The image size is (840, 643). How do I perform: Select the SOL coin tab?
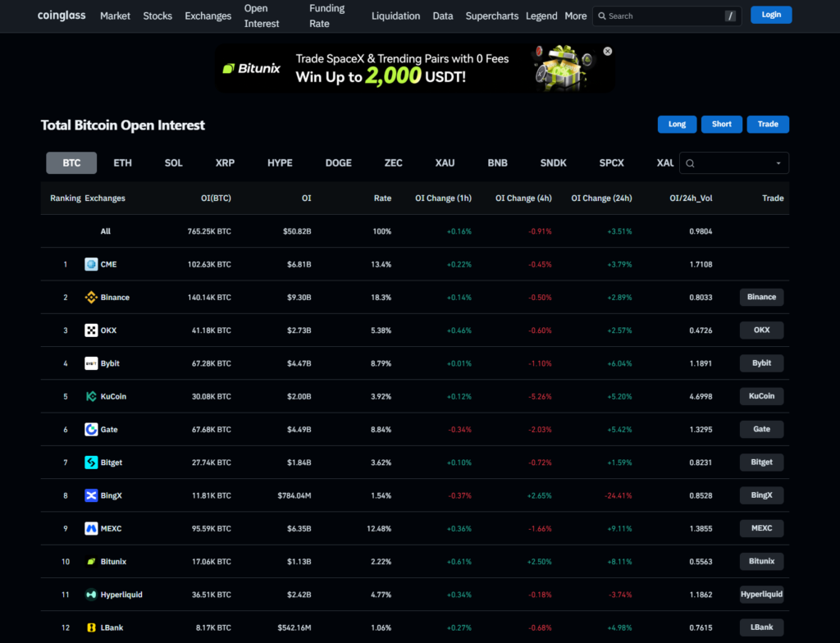pos(174,163)
